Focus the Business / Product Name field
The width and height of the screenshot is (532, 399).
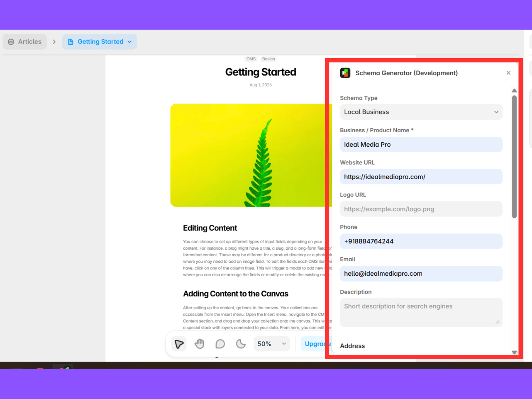pyautogui.click(x=421, y=145)
